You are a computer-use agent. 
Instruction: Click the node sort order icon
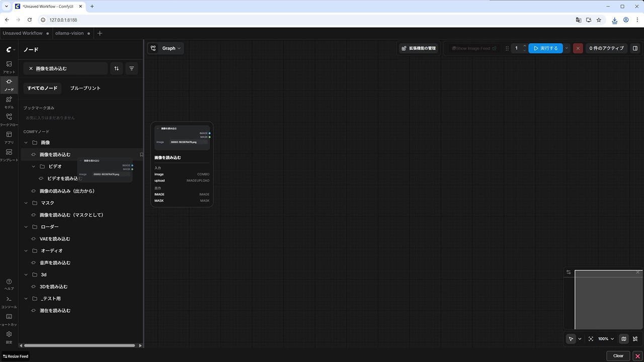click(116, 68)
